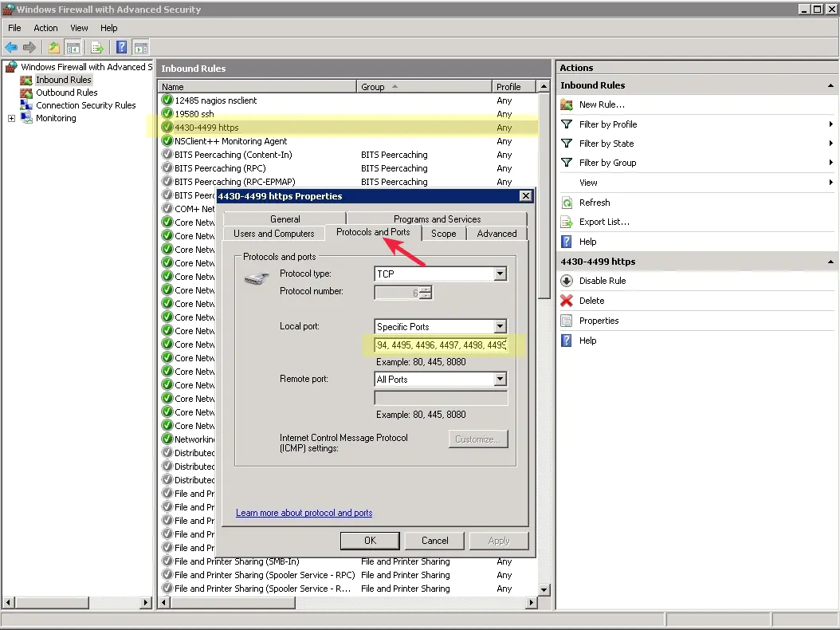Click the Up One Level folder icon
Screen dimensions: 840x630
tap(53, 48)
